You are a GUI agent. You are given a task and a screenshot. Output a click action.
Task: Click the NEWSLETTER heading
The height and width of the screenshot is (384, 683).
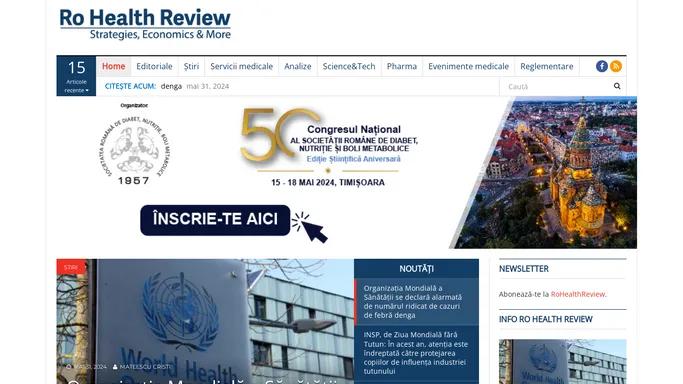tap(524, 269)
